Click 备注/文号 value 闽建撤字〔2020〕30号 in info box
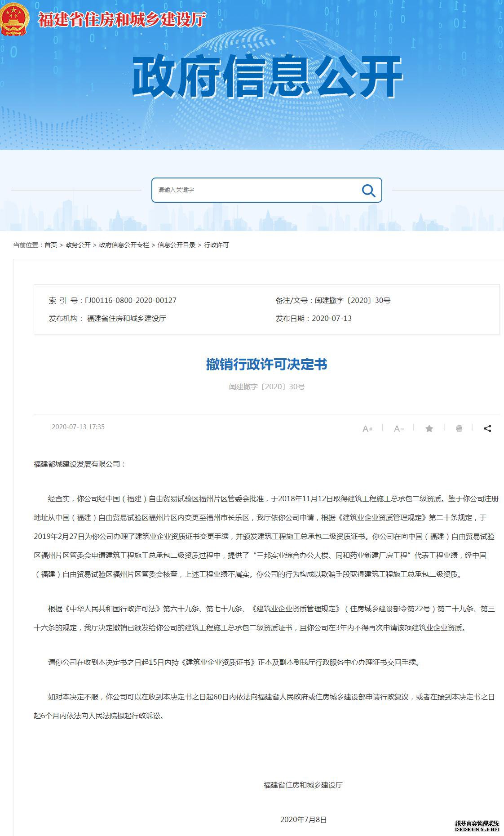504x836 pixels. [353, 300]
